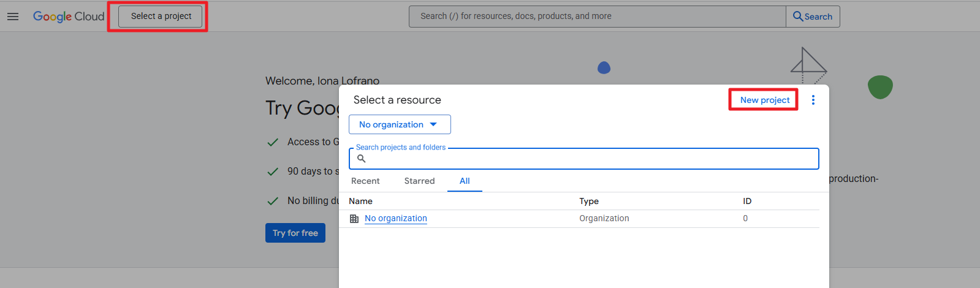Switch to the Recent tab
This screenshot has height=288, width=980.
pos(365,181)
